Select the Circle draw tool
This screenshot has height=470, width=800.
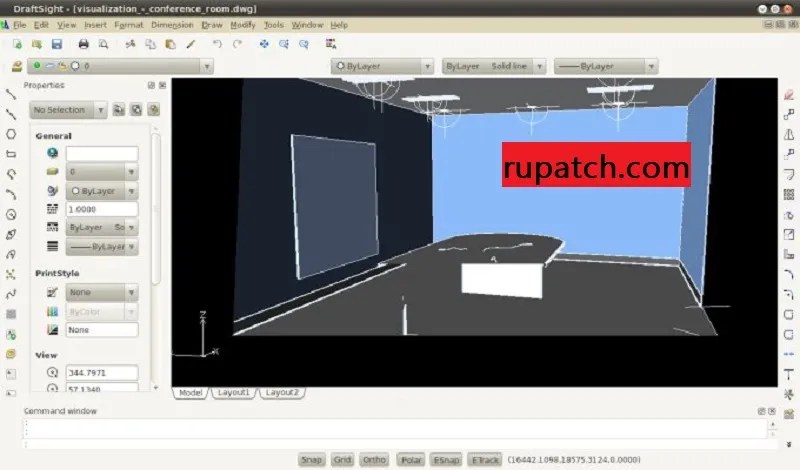11,214
